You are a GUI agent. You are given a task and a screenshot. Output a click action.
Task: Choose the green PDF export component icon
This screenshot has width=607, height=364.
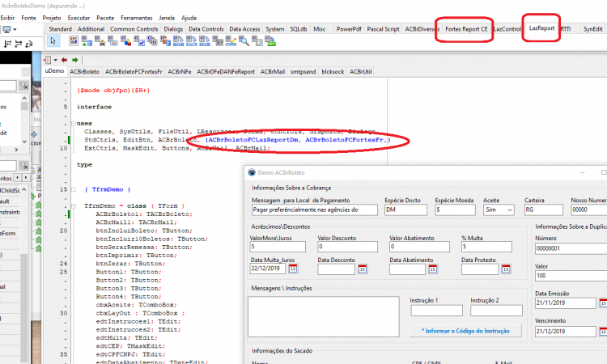(270, 40)
